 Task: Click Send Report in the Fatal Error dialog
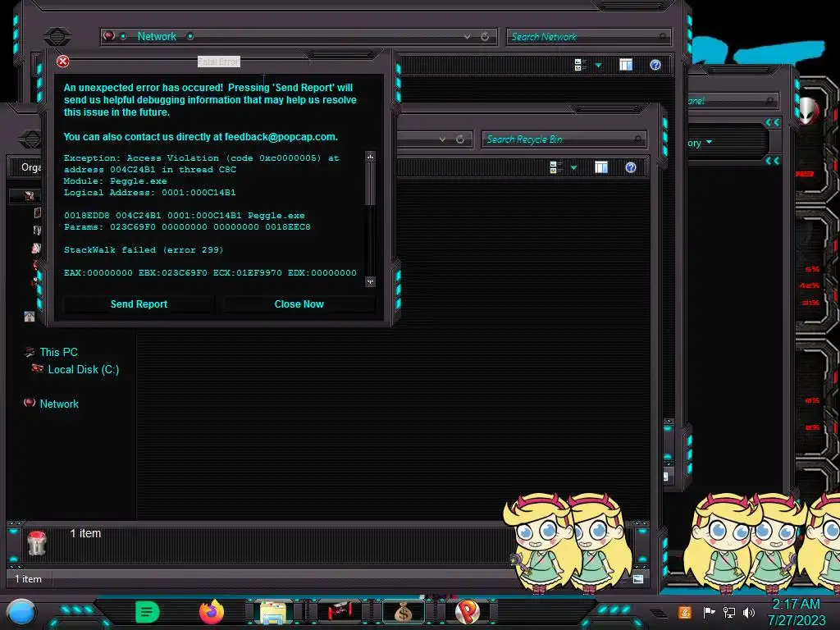139,304
